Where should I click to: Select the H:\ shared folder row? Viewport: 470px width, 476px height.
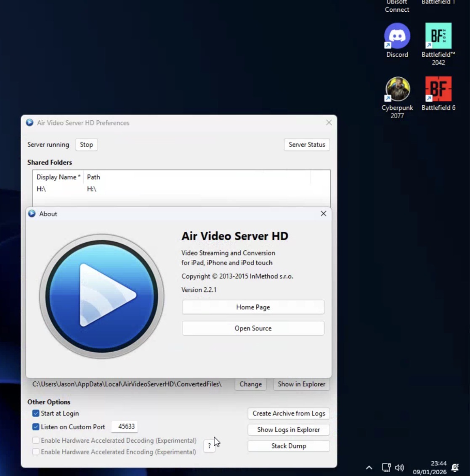click(181, 189)
